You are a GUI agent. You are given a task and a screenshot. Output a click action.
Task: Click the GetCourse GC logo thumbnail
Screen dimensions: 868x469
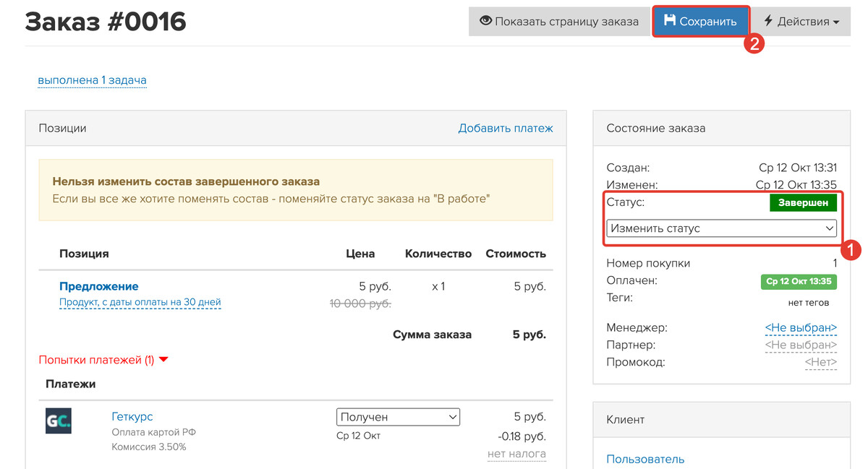[59, 421]
